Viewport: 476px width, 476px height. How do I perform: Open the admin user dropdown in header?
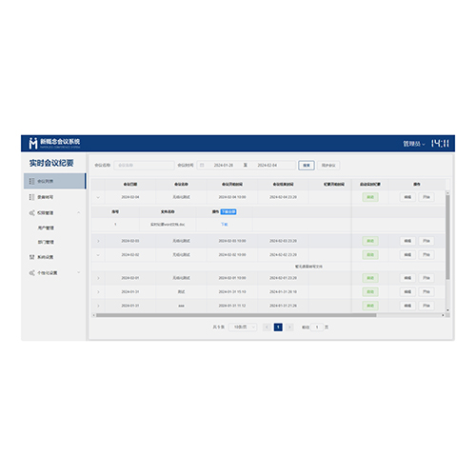[414, 144]
